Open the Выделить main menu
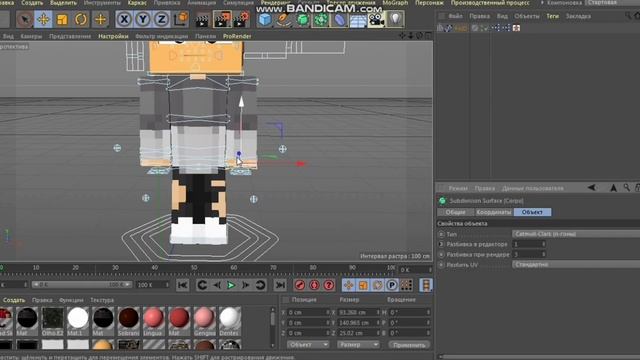Screen dimensions: 640x360 (64, 3)
